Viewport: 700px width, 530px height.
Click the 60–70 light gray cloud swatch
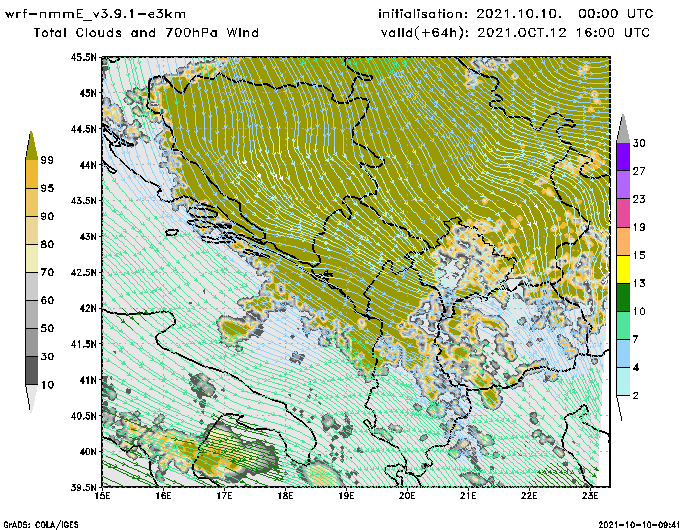click(32, 287)
